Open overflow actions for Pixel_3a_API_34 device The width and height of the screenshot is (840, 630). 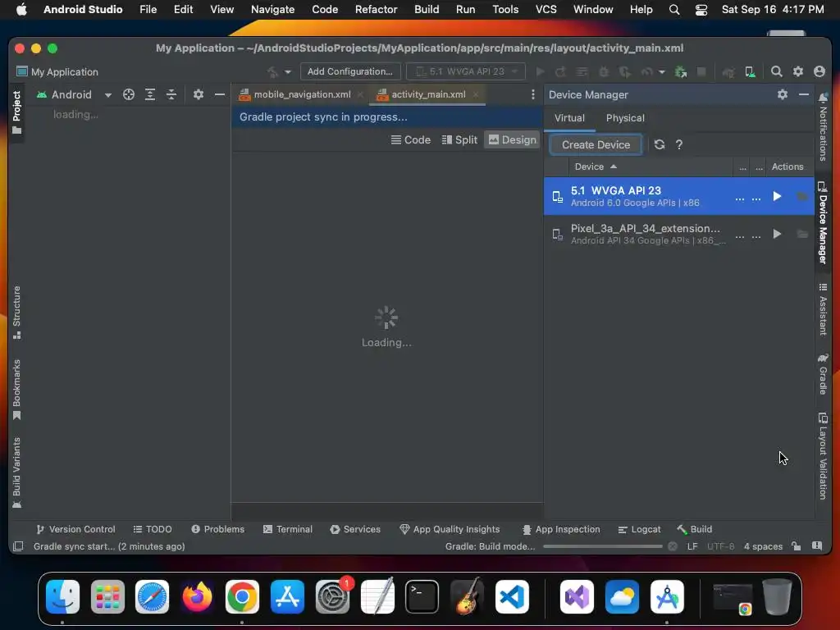(756, 235)
